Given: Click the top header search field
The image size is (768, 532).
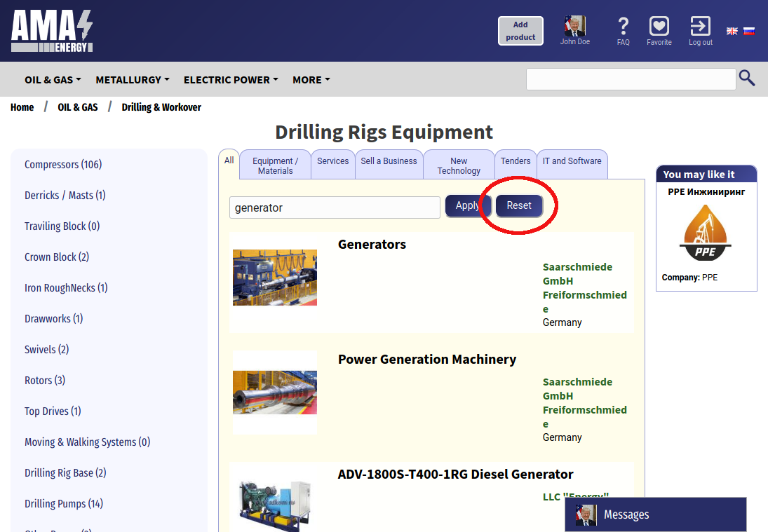Looking at the screenshot, I should tap(631, 79).
